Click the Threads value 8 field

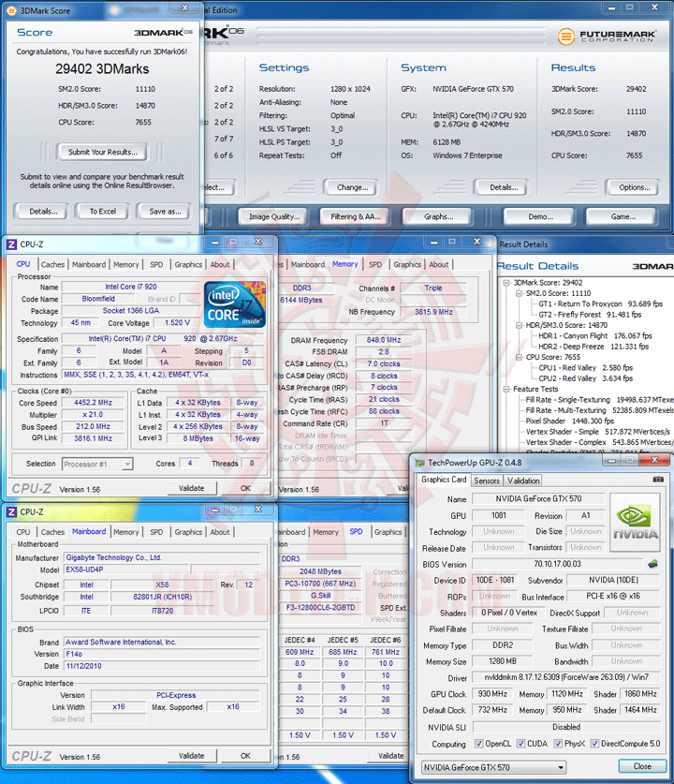pos(251,464)
